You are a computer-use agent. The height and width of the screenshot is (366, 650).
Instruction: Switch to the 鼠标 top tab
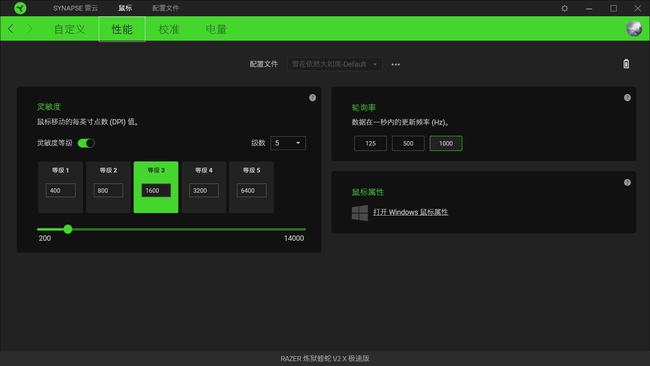125,8
